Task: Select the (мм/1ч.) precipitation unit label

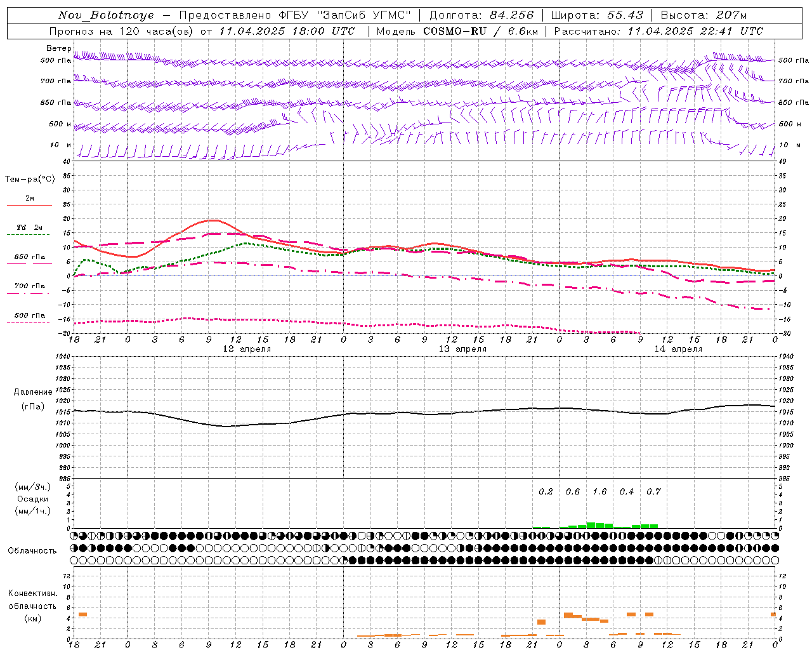Action: (x=32, y=511)
